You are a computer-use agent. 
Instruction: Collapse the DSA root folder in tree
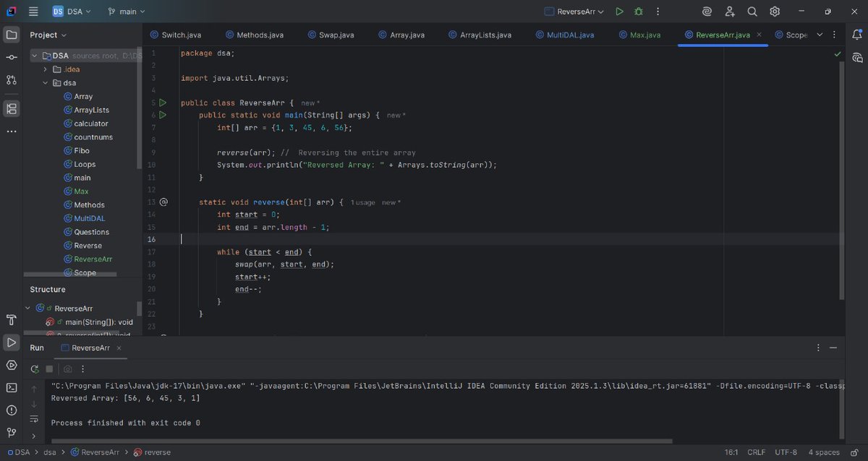coord(34,56)
